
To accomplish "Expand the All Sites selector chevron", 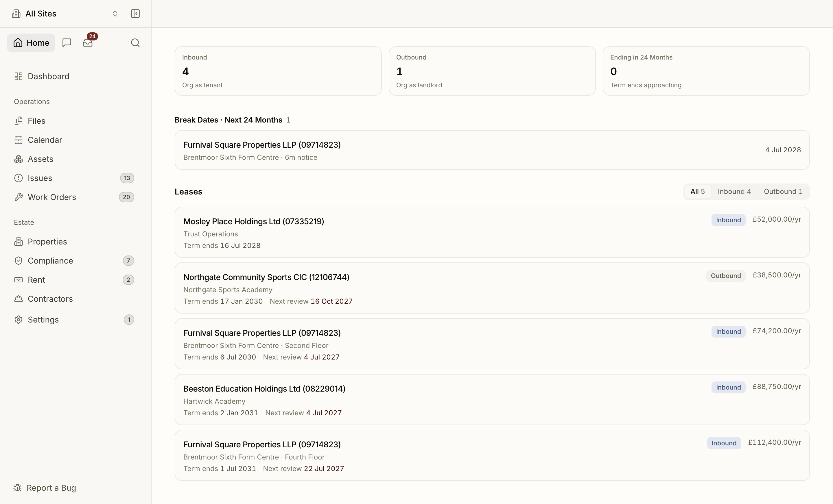I will tap(115, 14).
